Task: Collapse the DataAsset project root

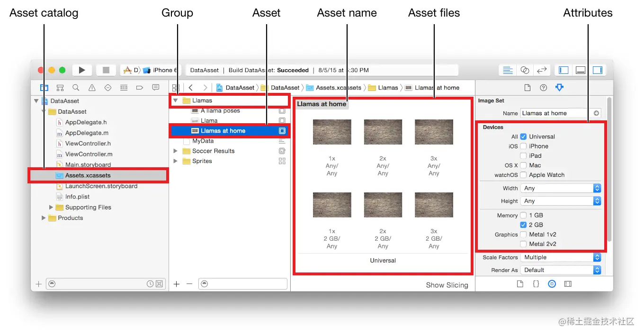Action: pyautogui.click(x=36, y=101)
